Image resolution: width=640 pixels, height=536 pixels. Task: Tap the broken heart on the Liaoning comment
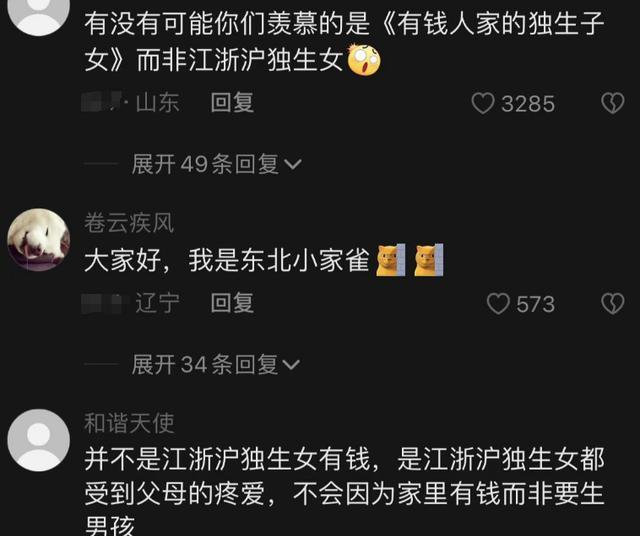coord(613,304)
